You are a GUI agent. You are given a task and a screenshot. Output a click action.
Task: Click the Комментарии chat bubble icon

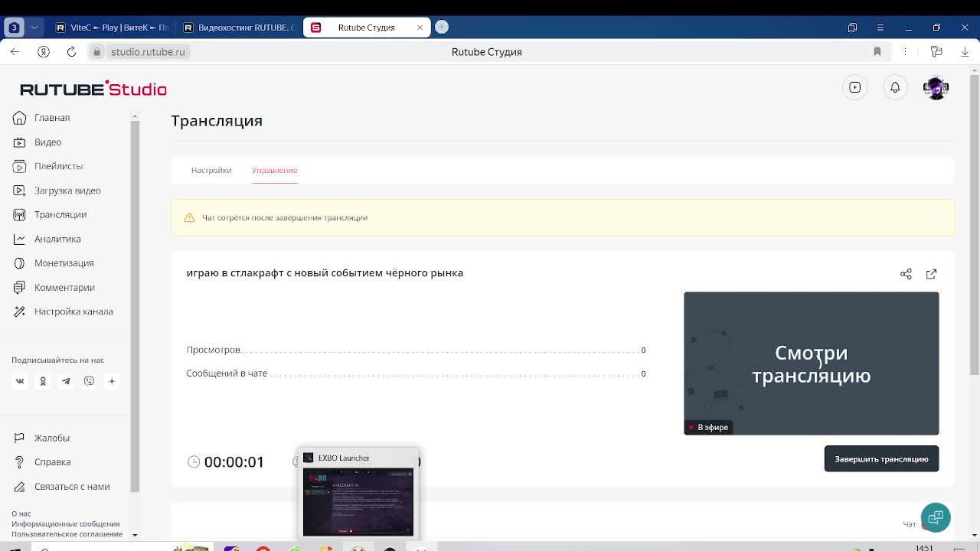[19, 288]
